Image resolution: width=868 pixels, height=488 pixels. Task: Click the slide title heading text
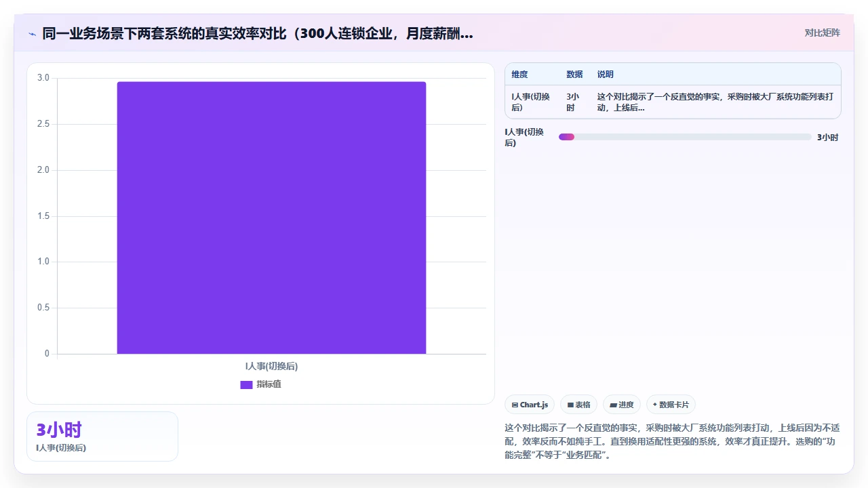(258, 34)
